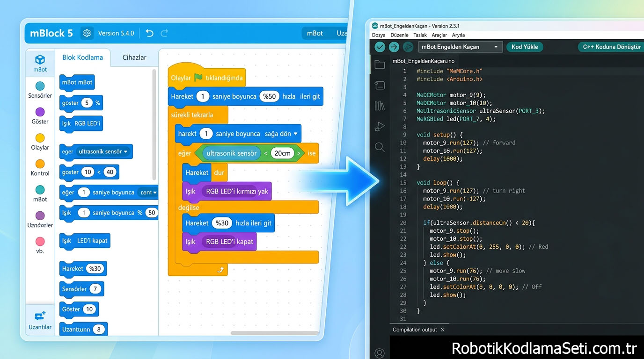This screenshot has height=359, width=644.
Task: Click the Debug play icon in Arduino IDE
Action: 408,47
